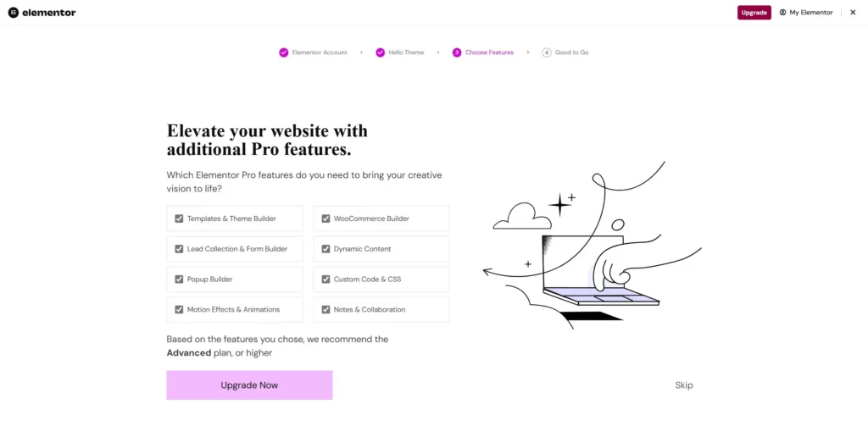868x426 pixels.
Task: Toggle the WooCommerce Builder checkbox
Action: click(x=325, y=219)
